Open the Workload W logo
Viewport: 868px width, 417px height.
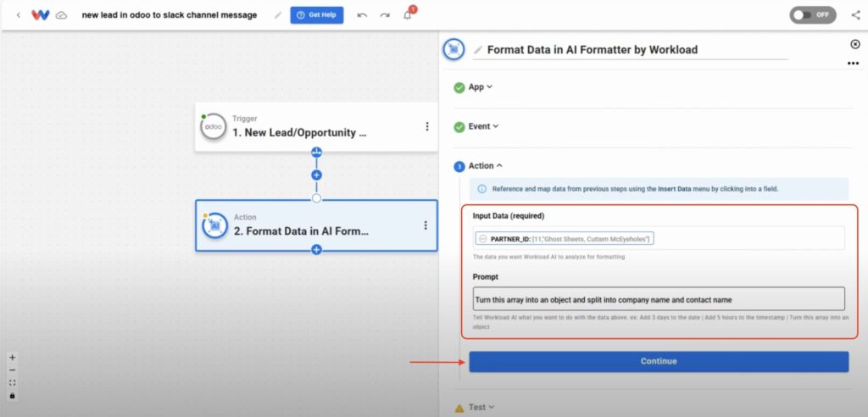[41, 15]
